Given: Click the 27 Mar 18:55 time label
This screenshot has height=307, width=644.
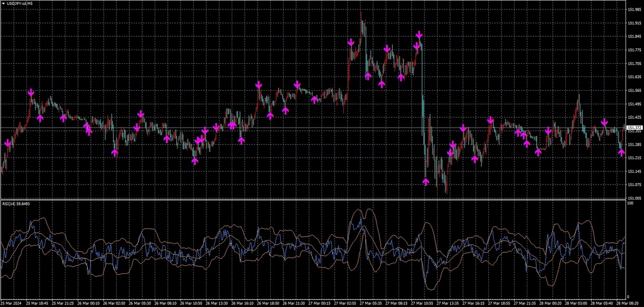Looking at the screenshot, I should 499,303.
